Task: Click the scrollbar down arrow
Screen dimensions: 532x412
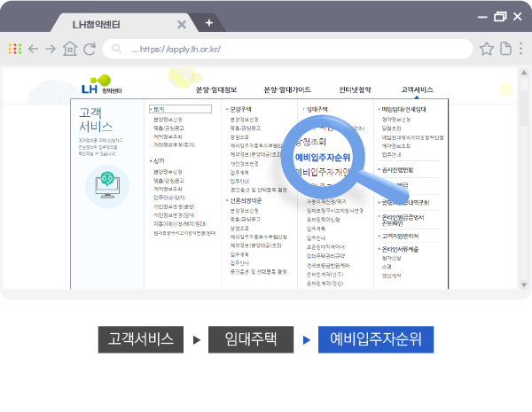Action: (x=524, y=284)
